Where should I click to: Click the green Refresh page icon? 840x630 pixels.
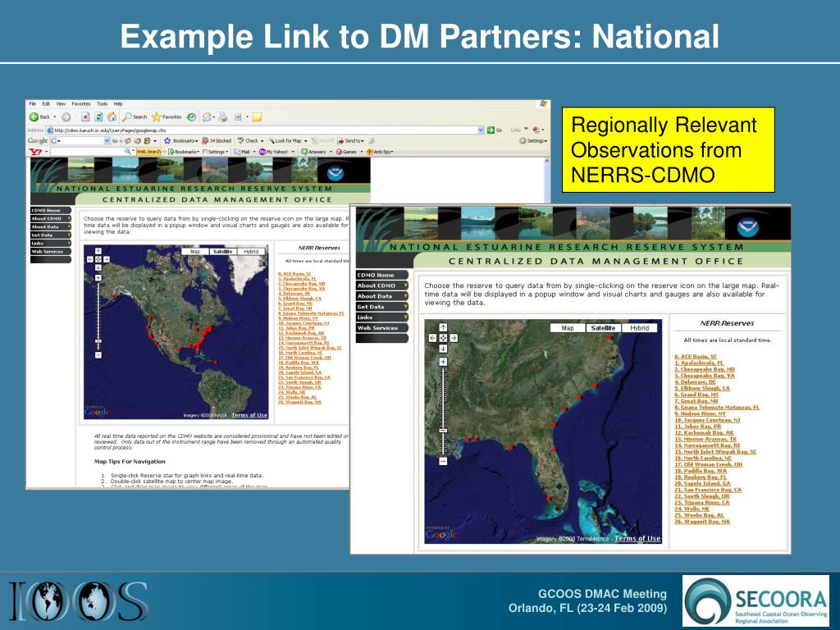tap(98, 116)
